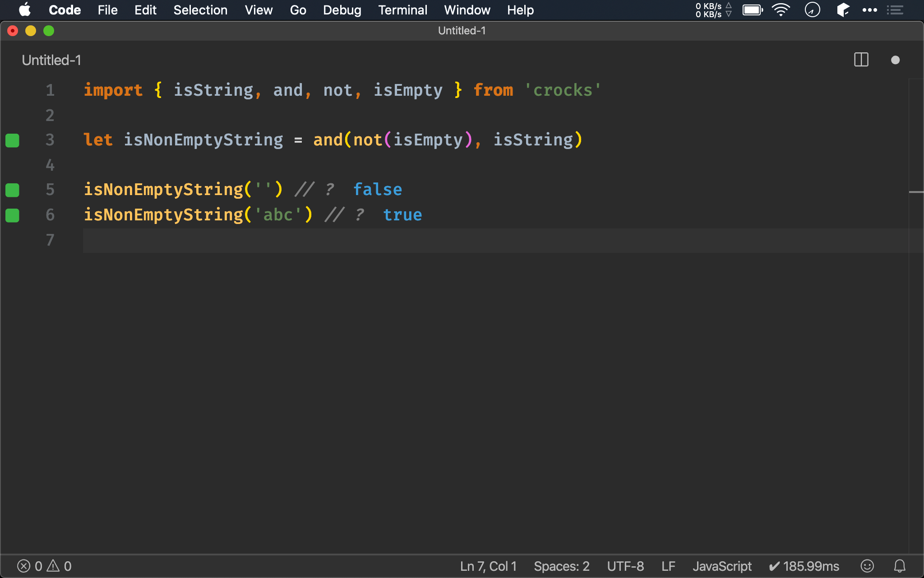Open the Code application menu
Viewport: 924px width, 578px height.
point(65,10)
